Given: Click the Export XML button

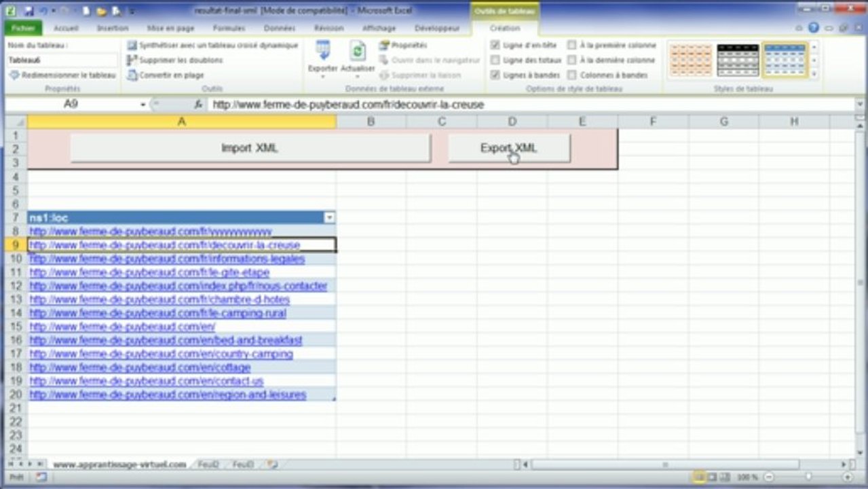Looking at the screenshot, I should coord(509,148).
